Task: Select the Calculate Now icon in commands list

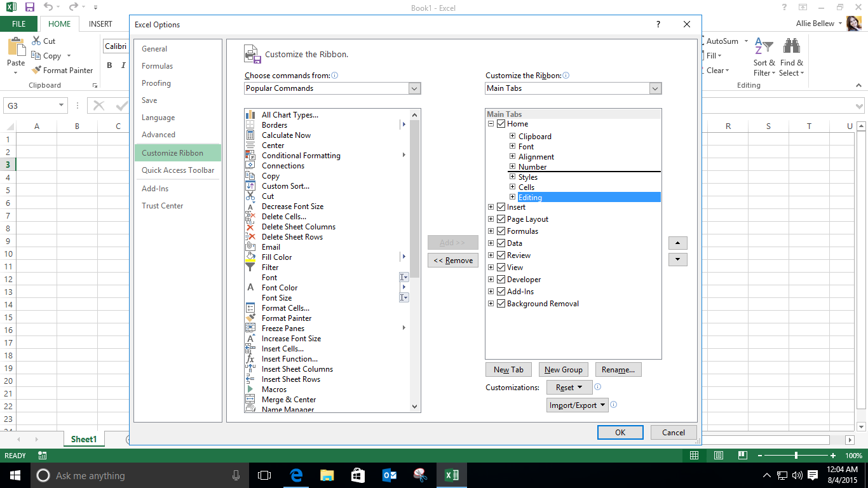Action: click(x=250, y=135)
